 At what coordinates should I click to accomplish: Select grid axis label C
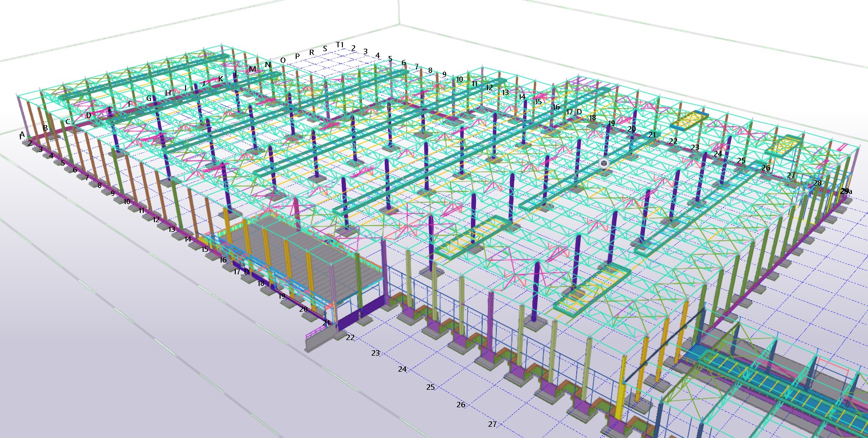68,122
